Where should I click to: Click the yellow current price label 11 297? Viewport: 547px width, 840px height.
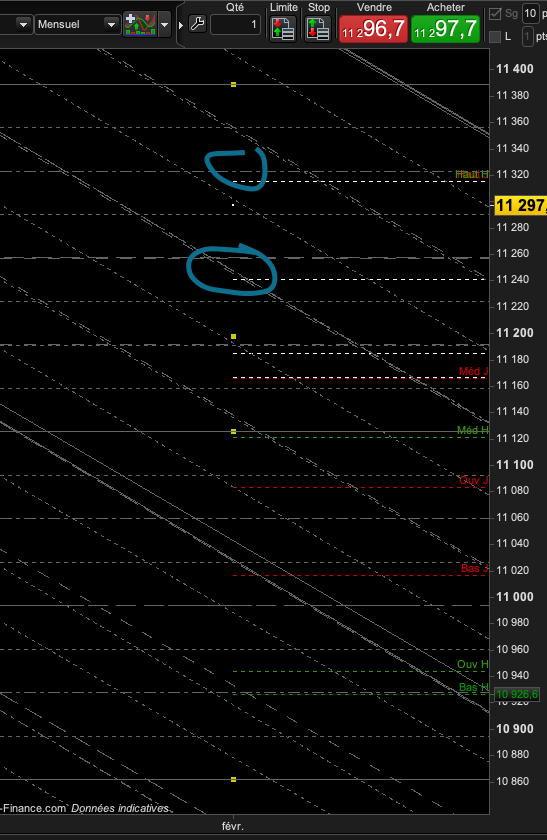(520, 205)
